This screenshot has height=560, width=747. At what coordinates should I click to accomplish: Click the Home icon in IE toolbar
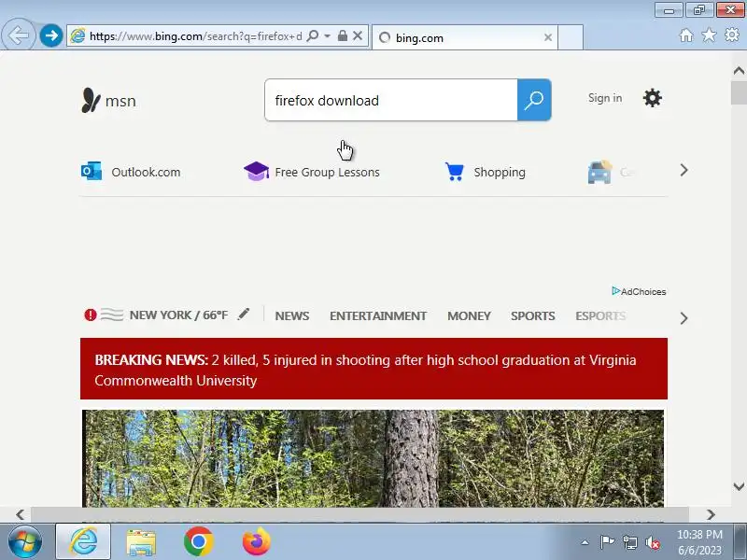click(x=686, y=35)
